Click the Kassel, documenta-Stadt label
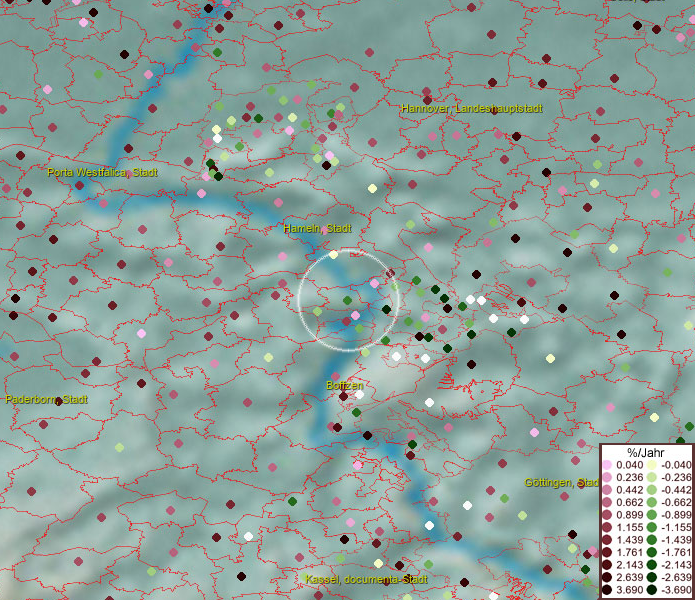695x600 pixels. pyautogui.click(x=367, y=579)
